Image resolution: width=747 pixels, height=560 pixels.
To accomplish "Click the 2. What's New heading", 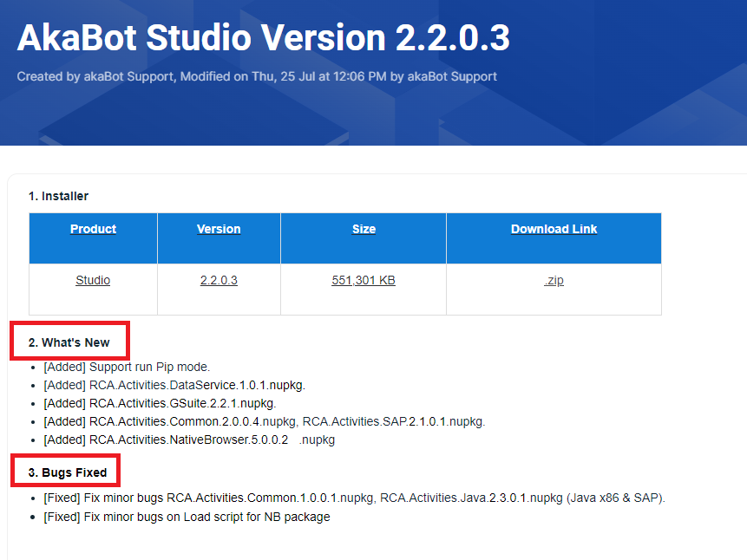I will tap(69, 342).
